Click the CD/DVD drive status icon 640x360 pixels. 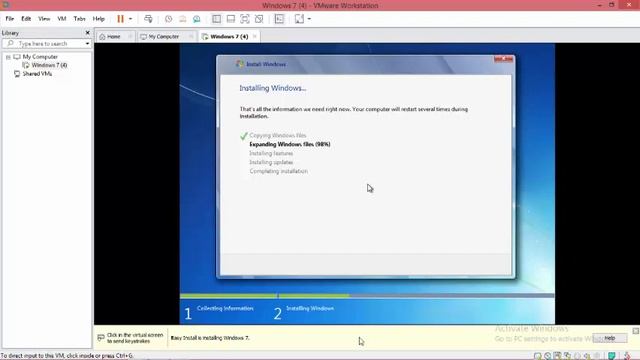point(547,356)
